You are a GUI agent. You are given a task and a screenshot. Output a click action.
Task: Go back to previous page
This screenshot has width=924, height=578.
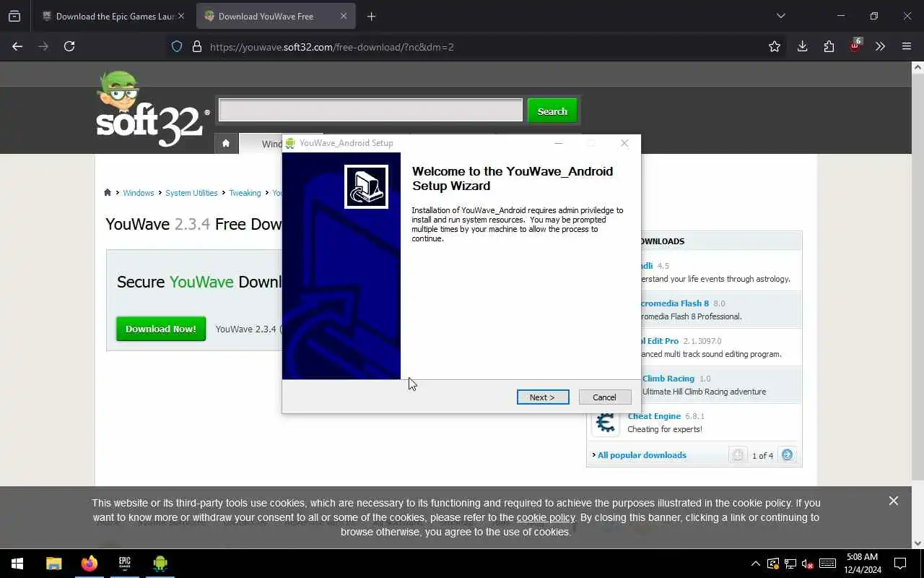pyautogui.click(x=17, y=46)
